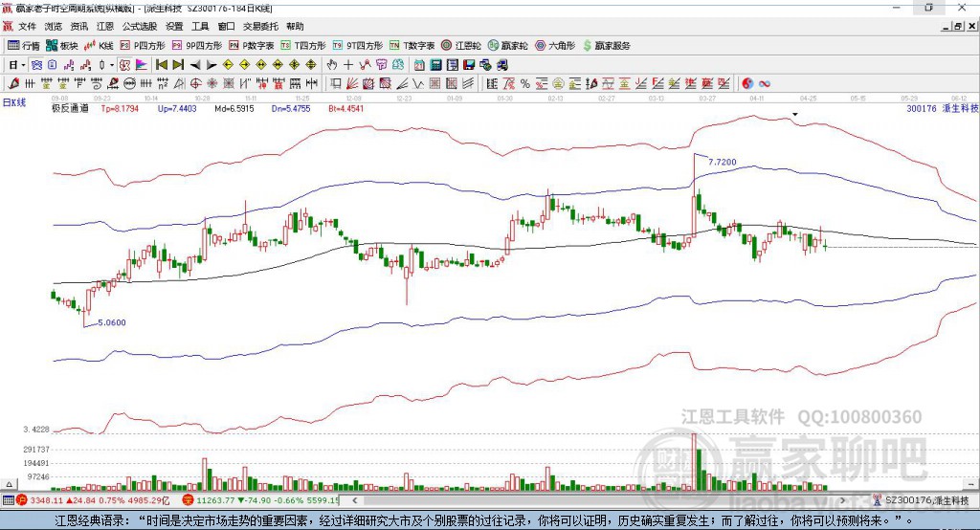Screen dimensions: 980x530
Task: Select the hand pan tool
Action: coord(332,65)
